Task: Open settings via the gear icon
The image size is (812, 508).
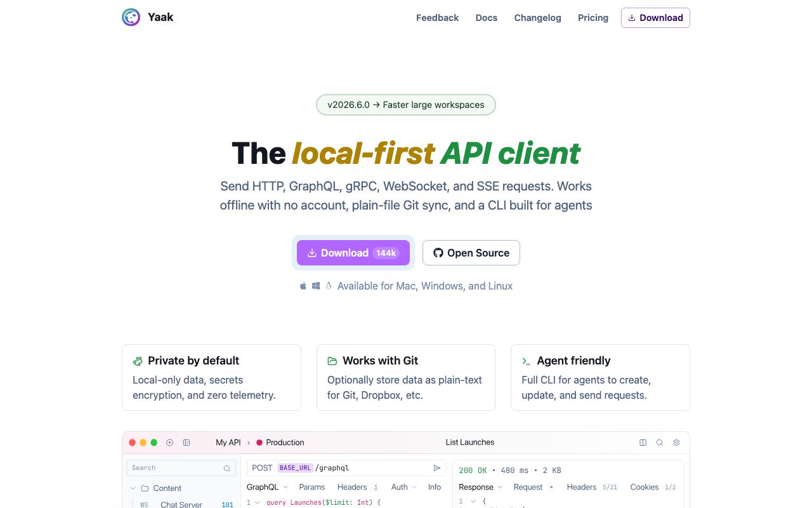Action: (x=676, y=443)
